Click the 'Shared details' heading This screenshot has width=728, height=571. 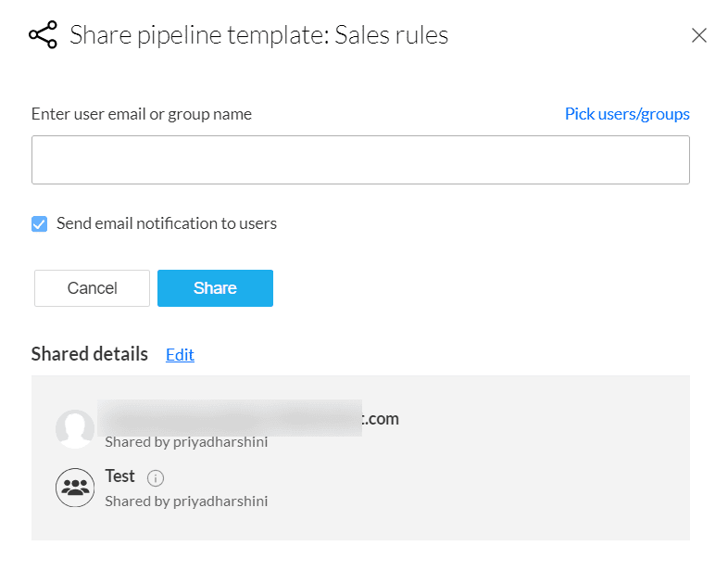coord(89,354)
